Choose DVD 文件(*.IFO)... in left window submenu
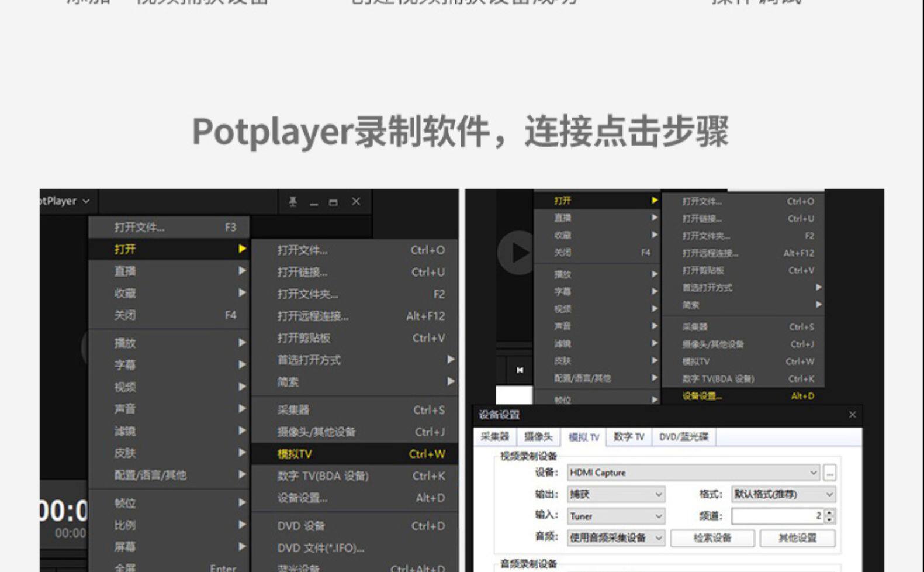 click(x=355, y=548)
